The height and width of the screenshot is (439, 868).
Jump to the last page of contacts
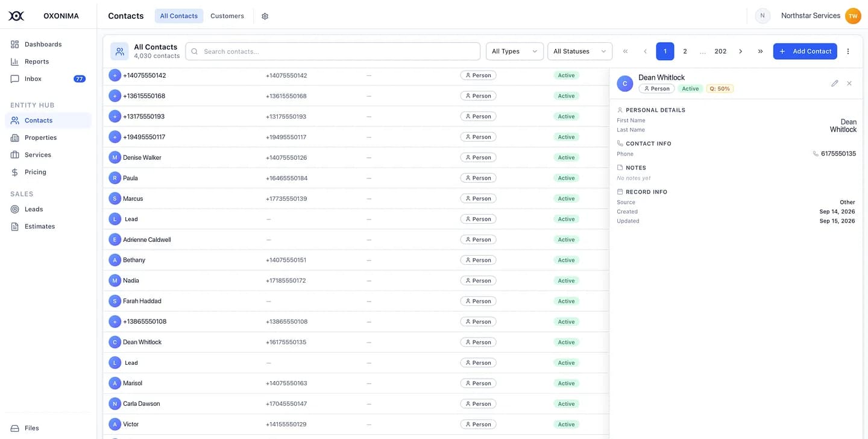760,51
